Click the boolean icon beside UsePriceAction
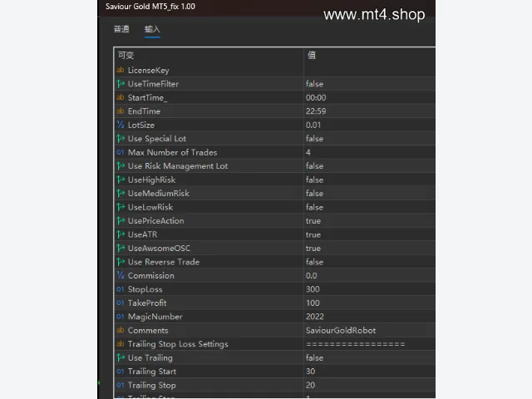Image resolution: width=532 pixels, height=399 pixels. tap(121, 220)
